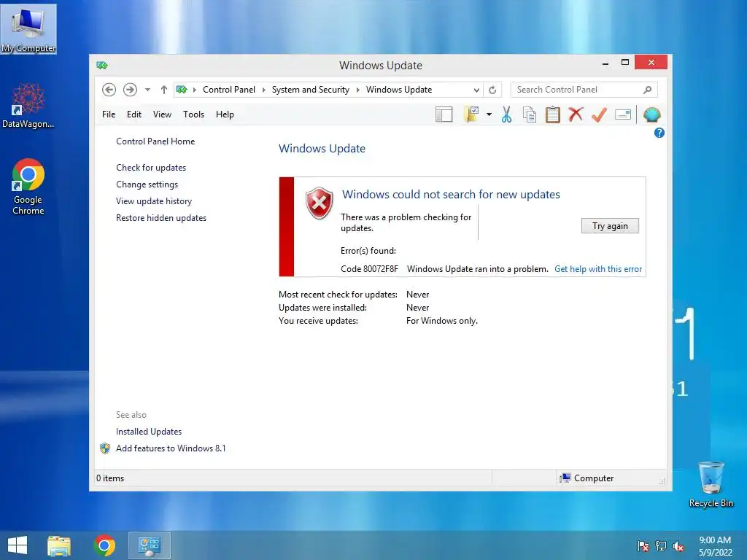The image size is (747, 560).
Task: Open Action Center flag tray icon
Action: click(x=643, y=546)
